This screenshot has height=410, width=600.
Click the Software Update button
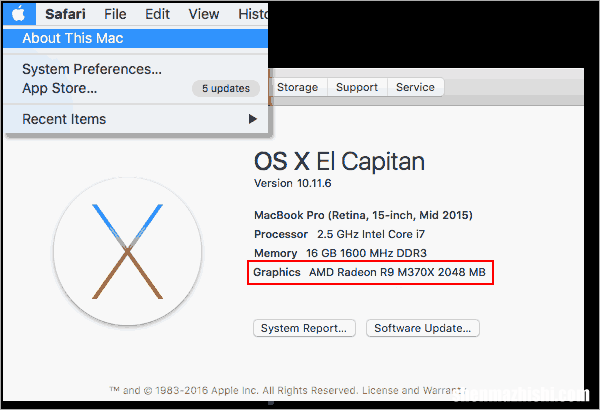(x=423, y=328)
